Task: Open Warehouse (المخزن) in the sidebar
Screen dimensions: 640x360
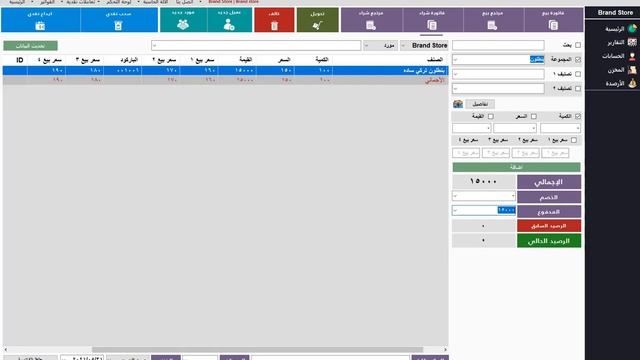Action: tap(621, 70)
